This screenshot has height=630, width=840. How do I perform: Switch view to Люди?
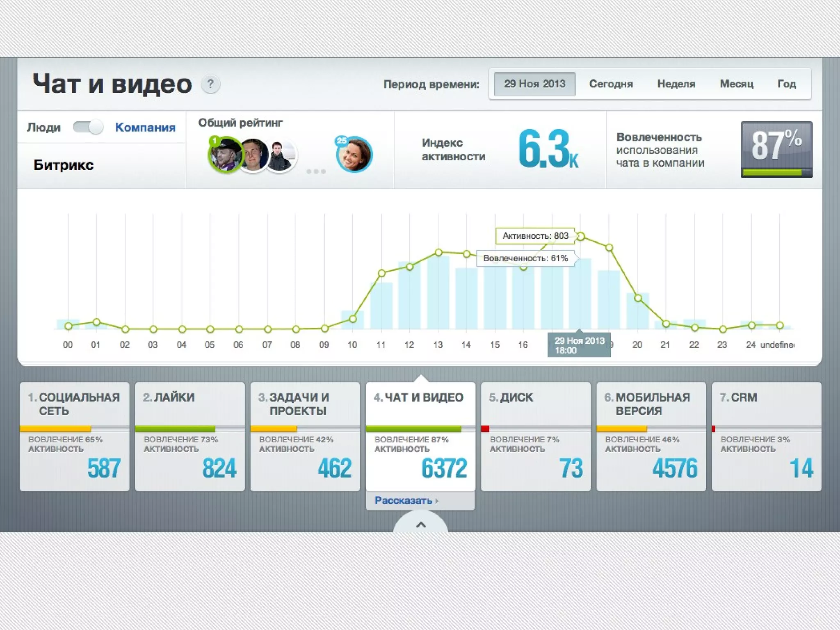[x=43, y=127]
